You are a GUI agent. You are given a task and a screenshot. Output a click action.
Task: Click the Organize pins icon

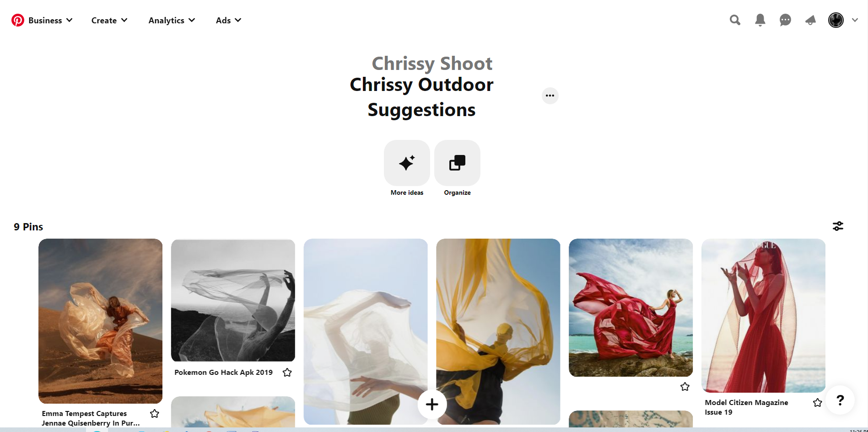click(x=457, y=163)
